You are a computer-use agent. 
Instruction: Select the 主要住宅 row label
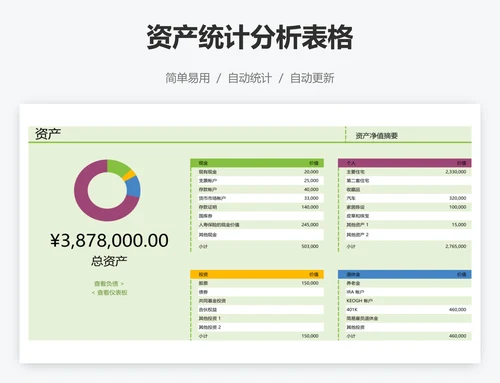[x=355, y=172]
